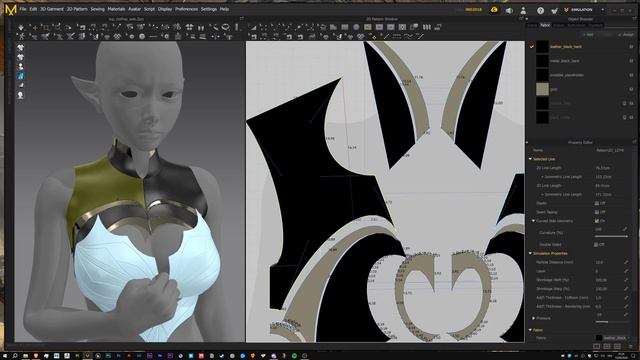Expand the Pressure group
Image resolution: width=640 pixels, height=360 pixels.
click(533, 318)
